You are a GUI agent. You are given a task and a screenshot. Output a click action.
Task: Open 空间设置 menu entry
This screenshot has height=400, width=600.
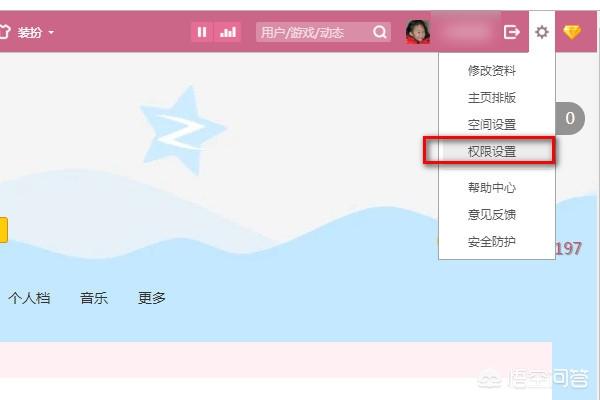pyautogui.click(x=492, y=124)
